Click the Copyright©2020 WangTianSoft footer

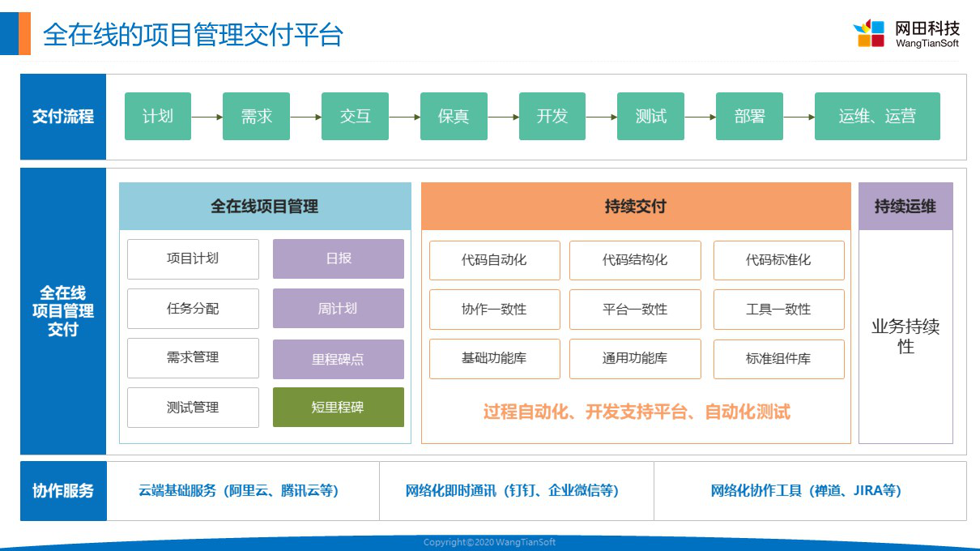click(490, 542)
